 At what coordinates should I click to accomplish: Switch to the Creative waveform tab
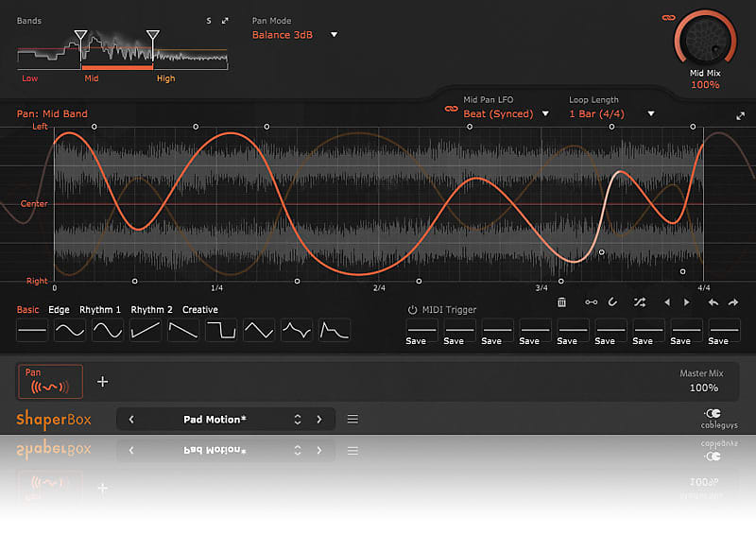(199, 310)
